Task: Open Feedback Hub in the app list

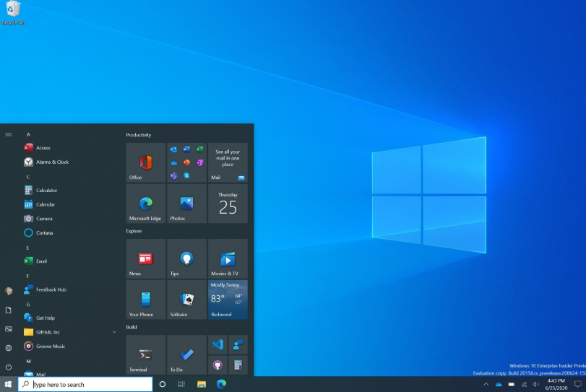Action: 70,289
